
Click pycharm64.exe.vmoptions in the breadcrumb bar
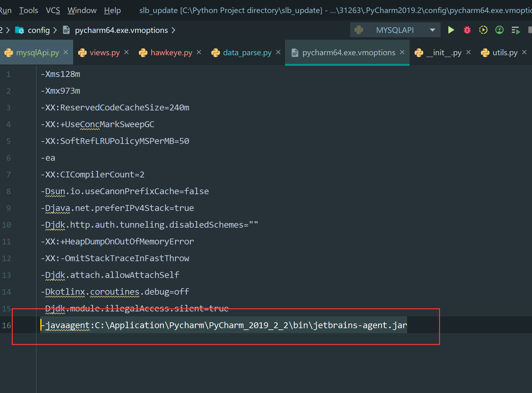point(121,30)
